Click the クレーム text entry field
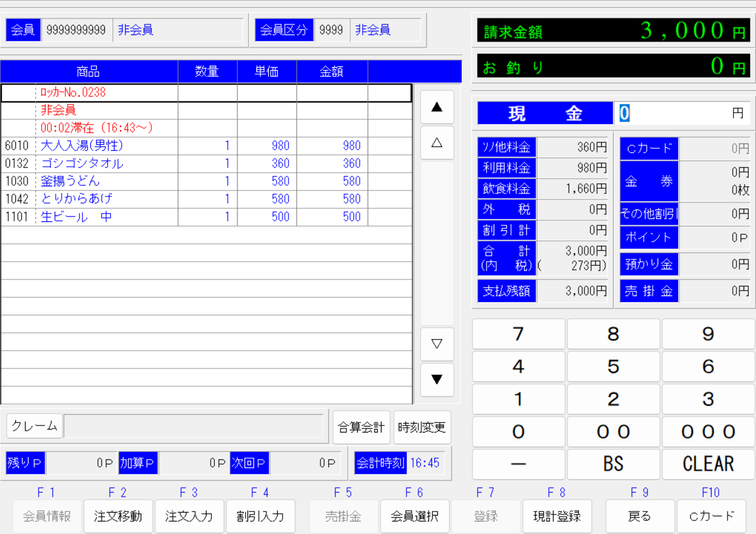Viewport: 756px width, 534px height. coord(193,426)
